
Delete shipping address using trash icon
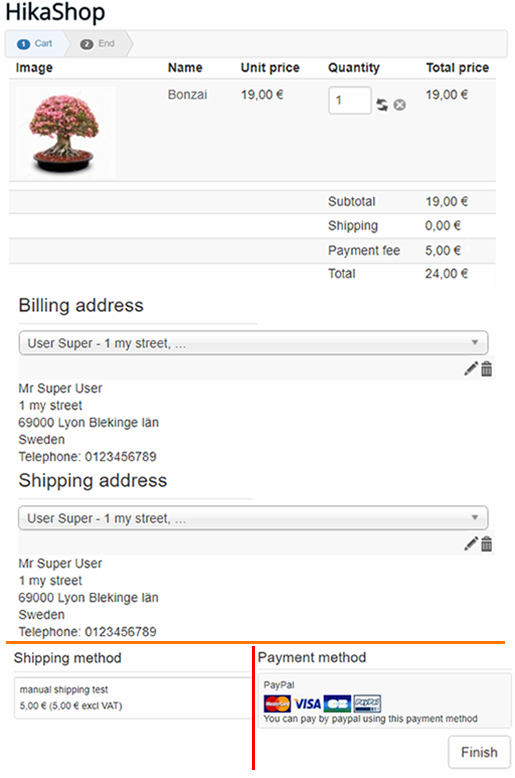pos(487,544)
